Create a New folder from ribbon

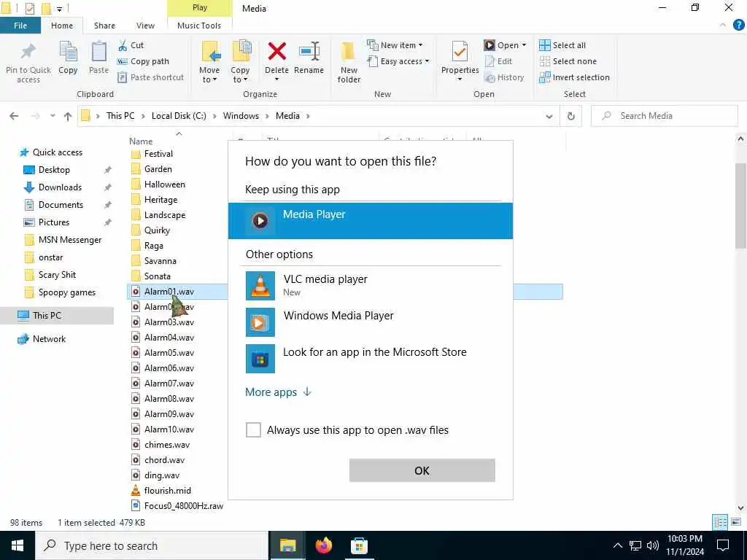[x=349, y=63]
